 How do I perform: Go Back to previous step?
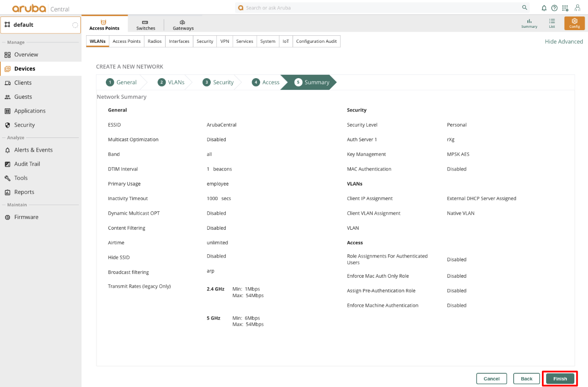pos(526,379)
